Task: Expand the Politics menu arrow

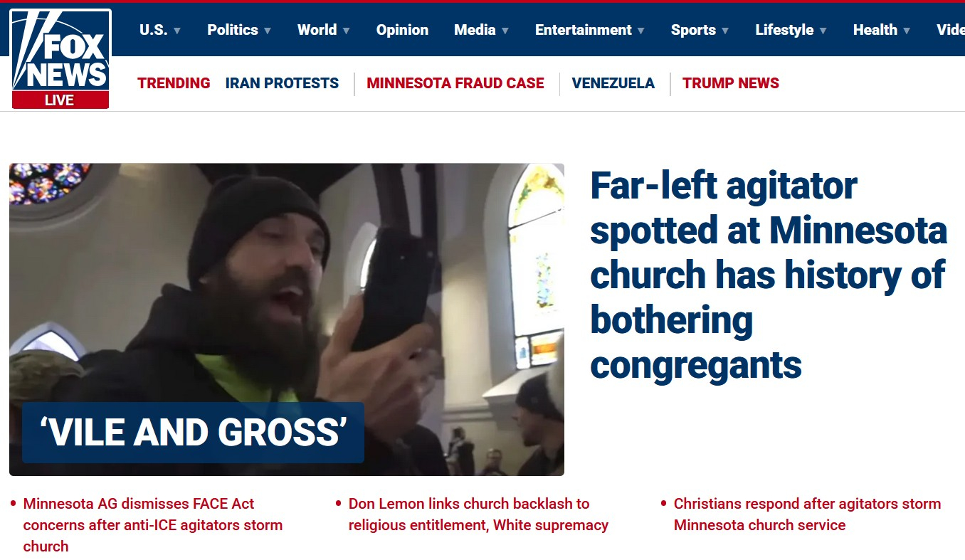Action: [x=268, y=31]
